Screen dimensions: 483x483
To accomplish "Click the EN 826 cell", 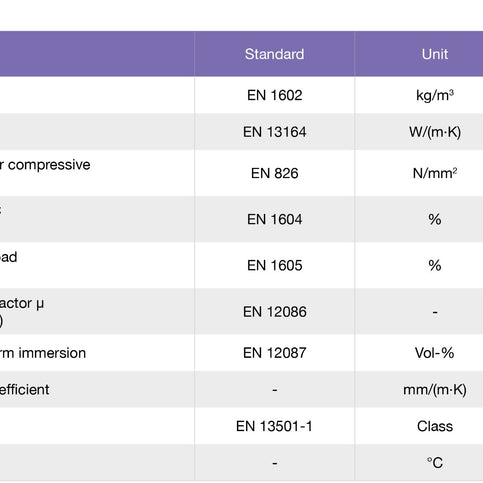I will [x=275, y=173].
